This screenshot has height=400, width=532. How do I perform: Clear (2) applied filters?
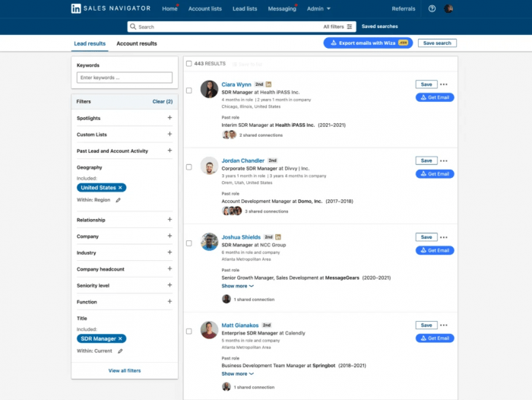[163, 102]
